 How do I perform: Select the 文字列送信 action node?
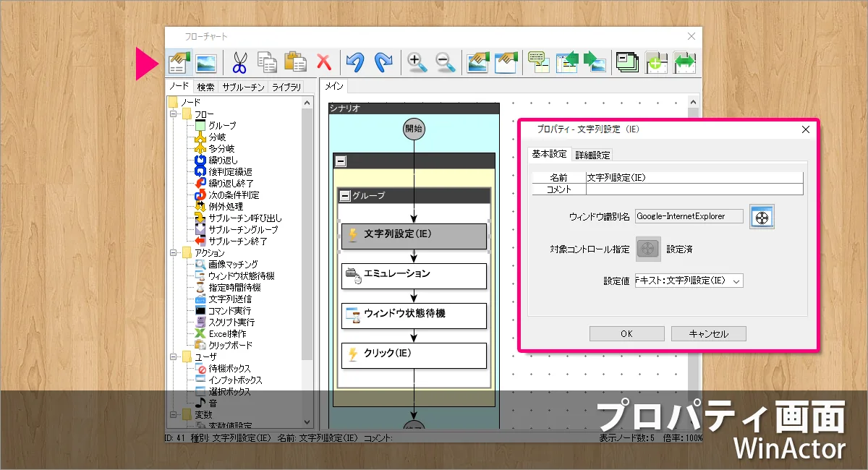click(230, 299)
